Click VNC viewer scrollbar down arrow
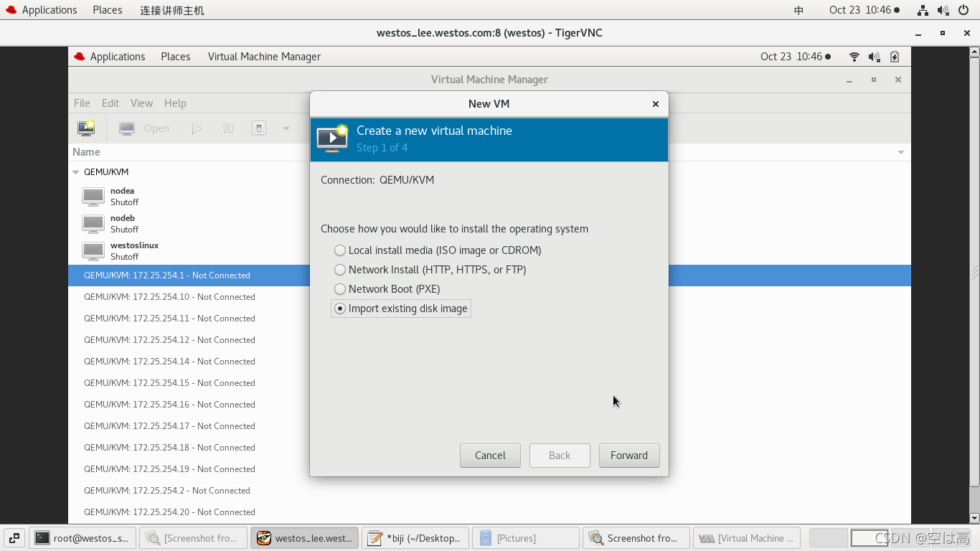980x551 pixels. click(974, 517)
